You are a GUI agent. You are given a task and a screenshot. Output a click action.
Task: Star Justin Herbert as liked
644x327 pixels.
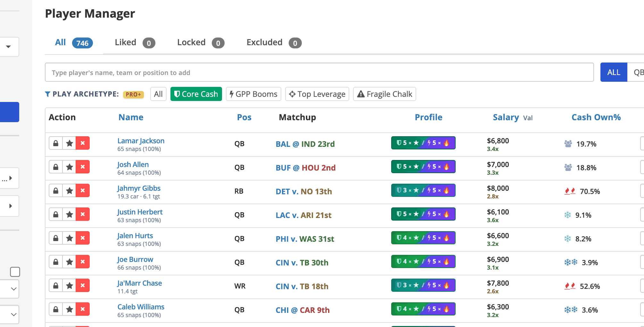point(69,214)
